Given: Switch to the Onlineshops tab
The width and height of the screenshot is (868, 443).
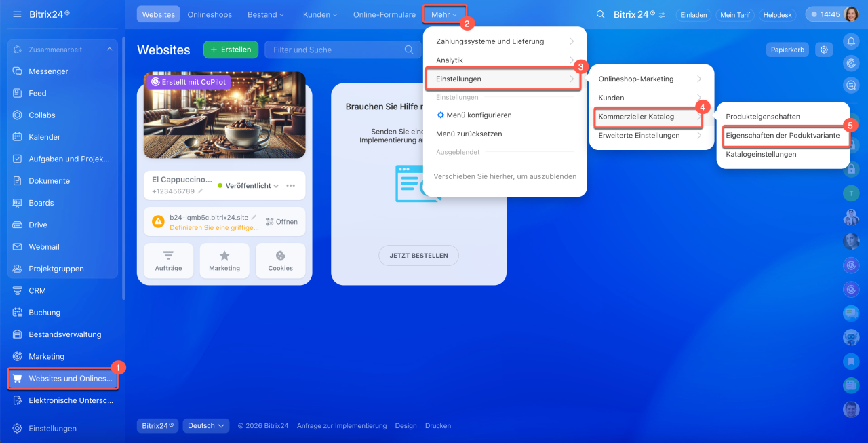Looking at the screenshot, I should click(x=210, y=14).
